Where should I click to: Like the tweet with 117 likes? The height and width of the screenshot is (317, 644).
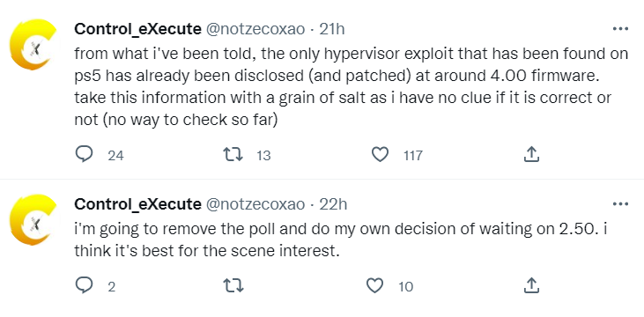[380, 155]
